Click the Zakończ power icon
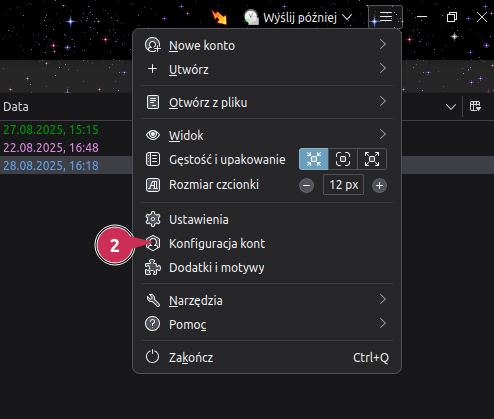 pos(152,357)
